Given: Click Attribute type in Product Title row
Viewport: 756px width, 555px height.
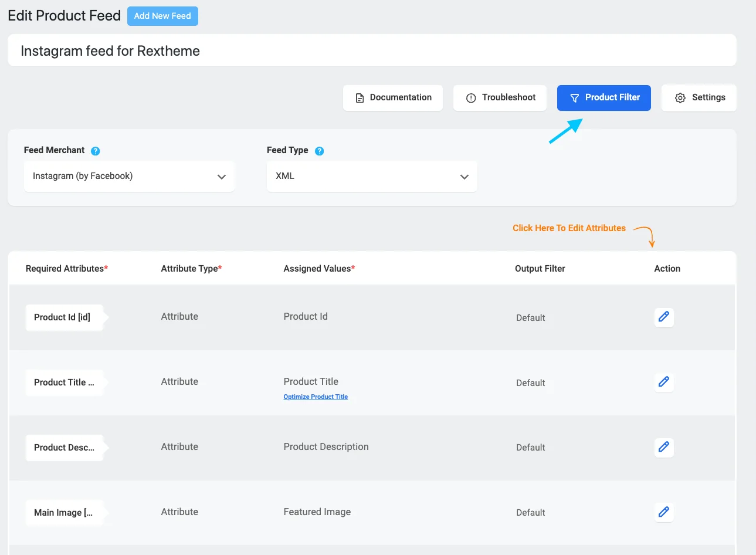Looking at the screenshot, I should 179,381.
